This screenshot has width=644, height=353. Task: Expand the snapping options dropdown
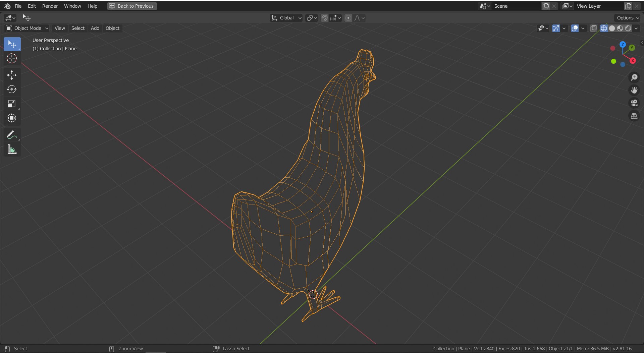(x=336, y=18)
